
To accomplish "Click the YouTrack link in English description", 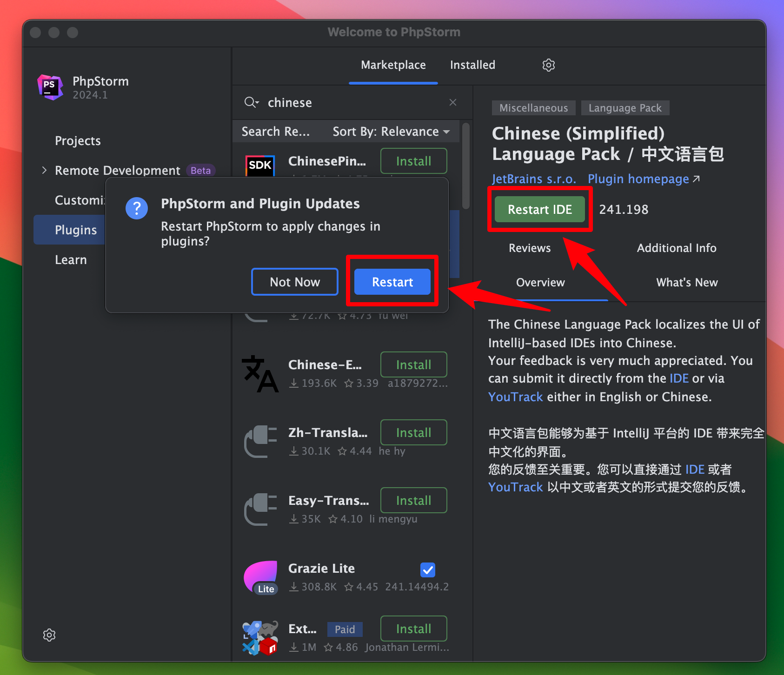I will click(x=515, y=397).
